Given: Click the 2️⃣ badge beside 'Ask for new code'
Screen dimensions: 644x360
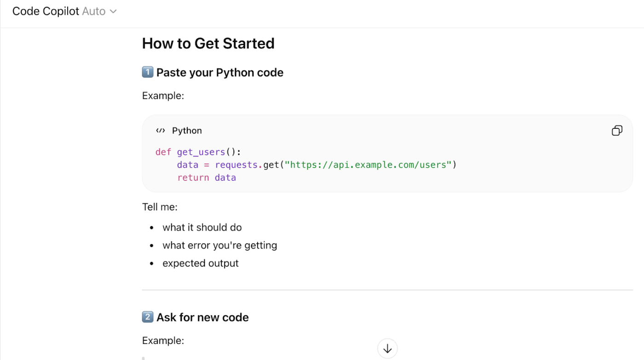Looking at the screenshot, I should click(148, 317).
